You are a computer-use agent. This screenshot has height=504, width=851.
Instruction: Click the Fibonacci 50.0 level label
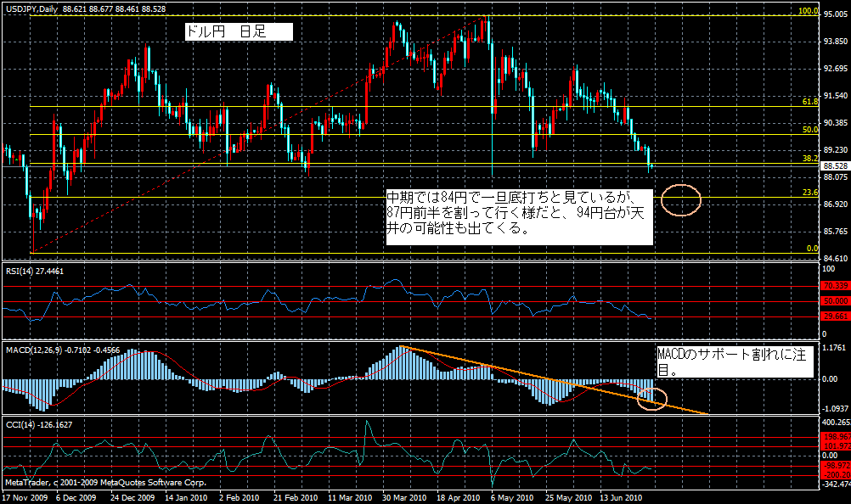[x=809, y=130]
